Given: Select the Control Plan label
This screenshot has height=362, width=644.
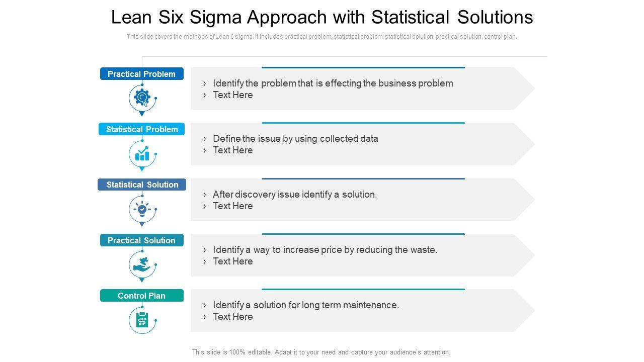Looking at the screenshot, I should (141, 296).
